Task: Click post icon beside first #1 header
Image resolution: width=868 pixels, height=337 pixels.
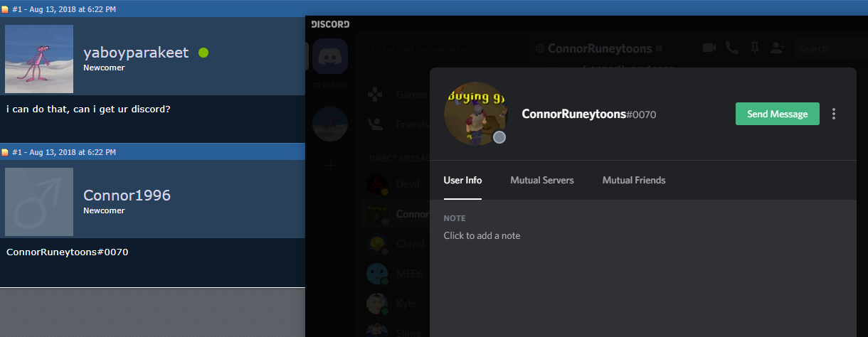Action: [x=5, y=9]
